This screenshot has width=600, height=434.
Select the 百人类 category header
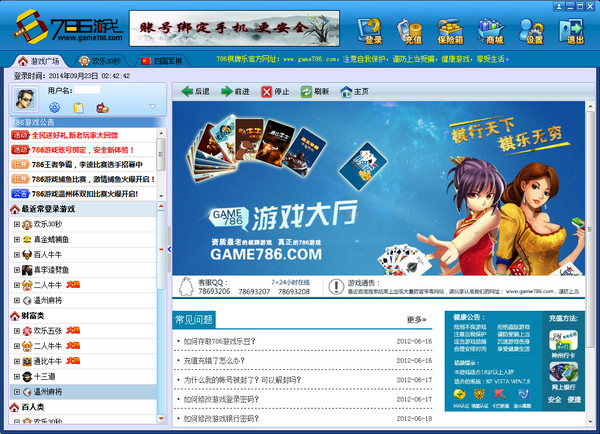point(83,407)
